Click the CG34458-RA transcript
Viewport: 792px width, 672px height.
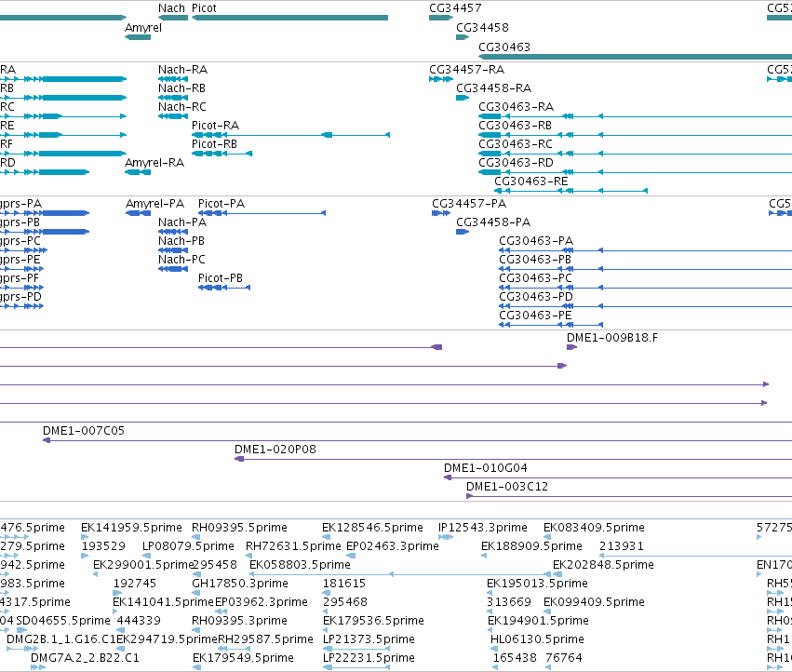pyautogui.click(x=463, y=98)
